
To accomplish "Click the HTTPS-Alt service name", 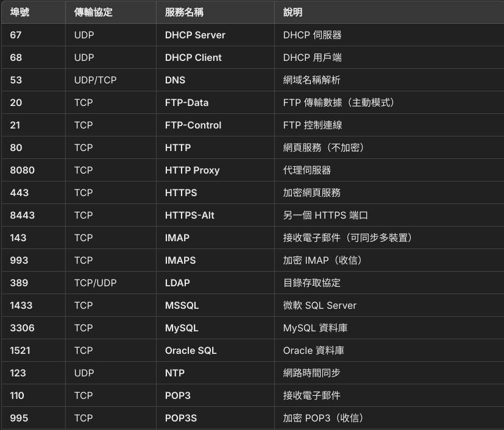I will point(190,215).
